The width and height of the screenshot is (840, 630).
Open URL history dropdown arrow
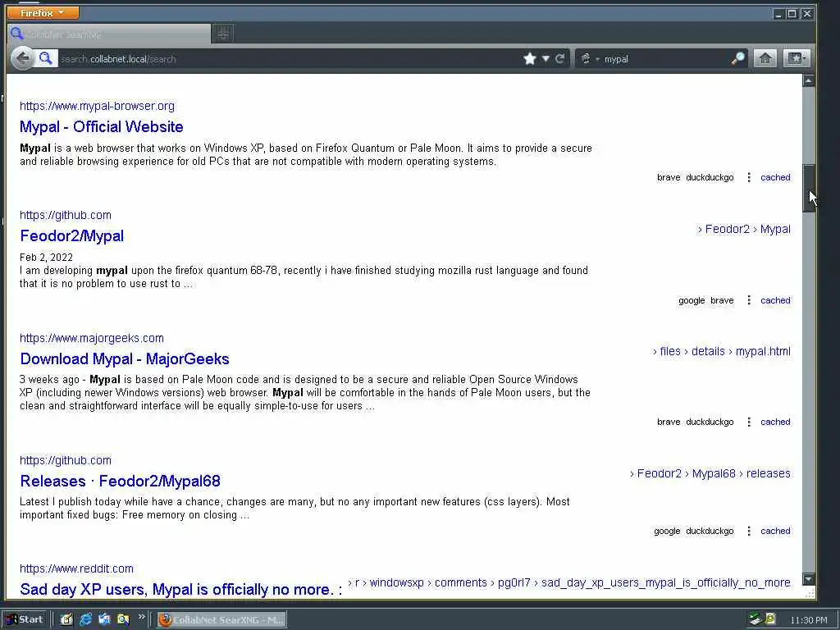546,59
